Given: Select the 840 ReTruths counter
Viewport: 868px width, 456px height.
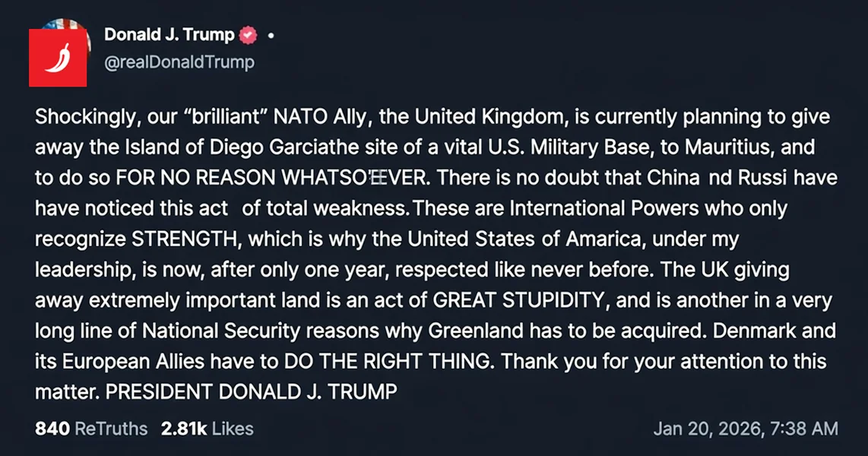Looking at the screenshot, I should (52, 428).
